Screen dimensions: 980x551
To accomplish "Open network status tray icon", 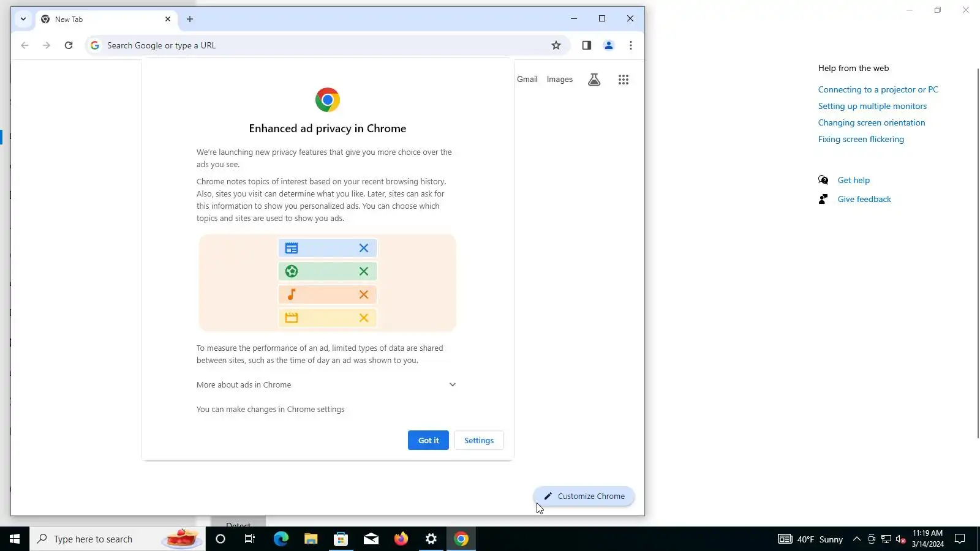I will click(x=886, y=539).
